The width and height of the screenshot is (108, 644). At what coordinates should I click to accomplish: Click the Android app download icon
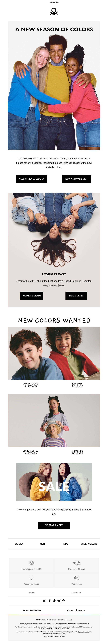pos(77,610)
